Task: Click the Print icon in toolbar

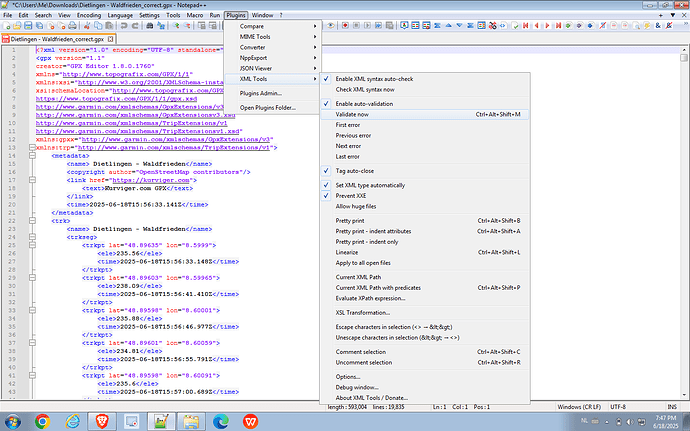Action: click(x=73, y=26)
